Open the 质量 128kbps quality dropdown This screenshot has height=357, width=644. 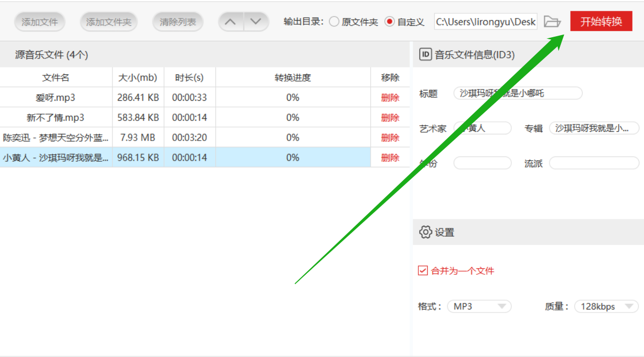pos(605,306)
